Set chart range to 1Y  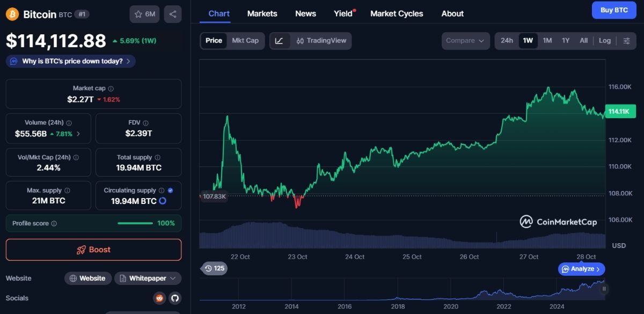click(566, 41)
